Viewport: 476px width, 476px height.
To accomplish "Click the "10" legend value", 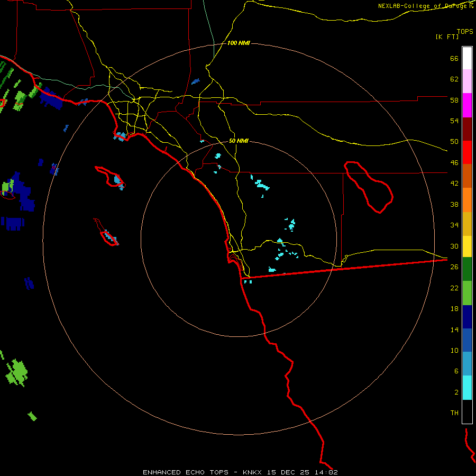I will pyautogui.click(x=454, y=350).
